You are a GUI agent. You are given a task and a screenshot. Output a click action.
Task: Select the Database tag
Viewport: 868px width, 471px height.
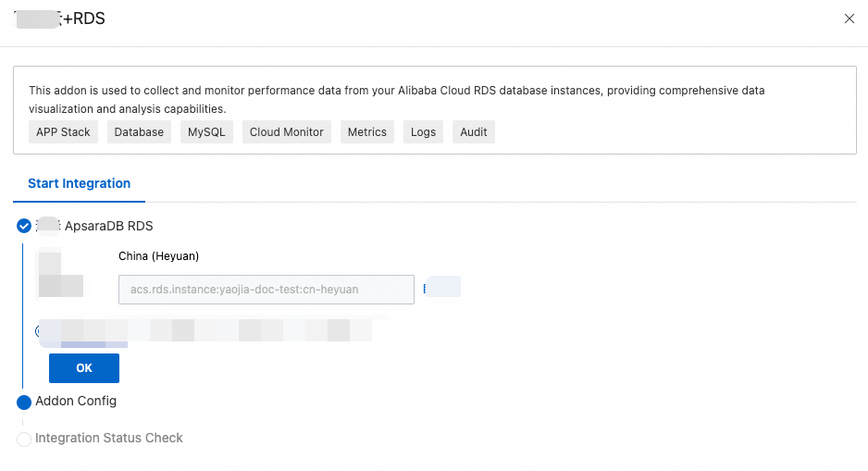(139, 132)
